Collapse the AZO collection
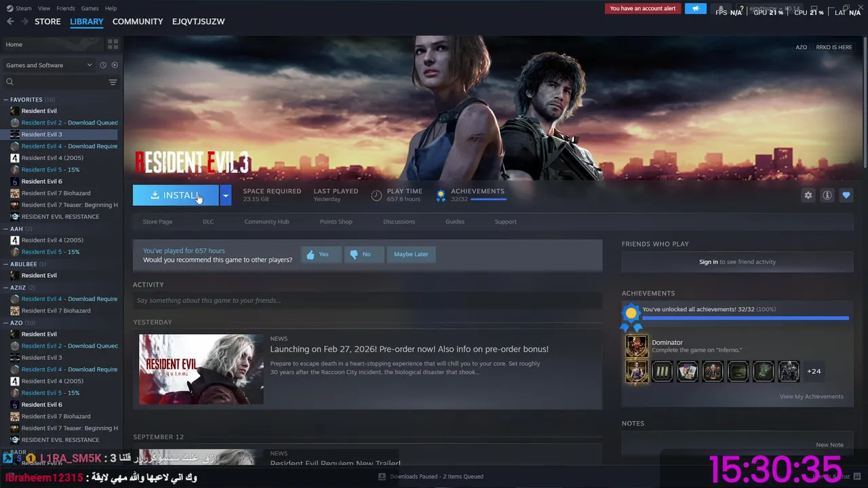 click(6, 323)
